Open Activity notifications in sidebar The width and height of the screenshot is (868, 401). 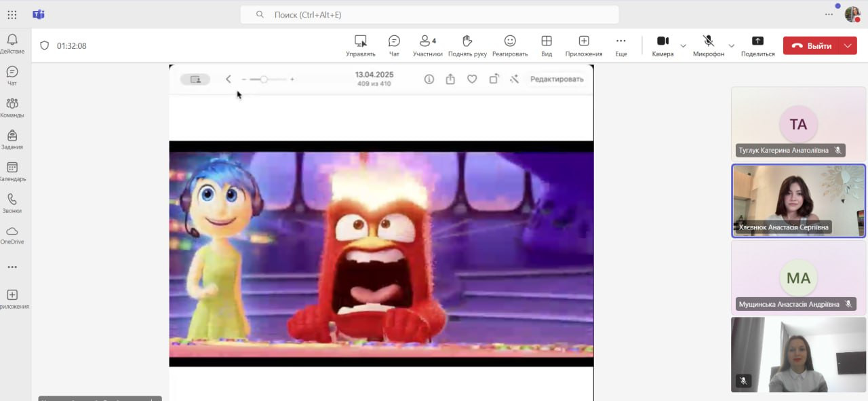(12, 44)
